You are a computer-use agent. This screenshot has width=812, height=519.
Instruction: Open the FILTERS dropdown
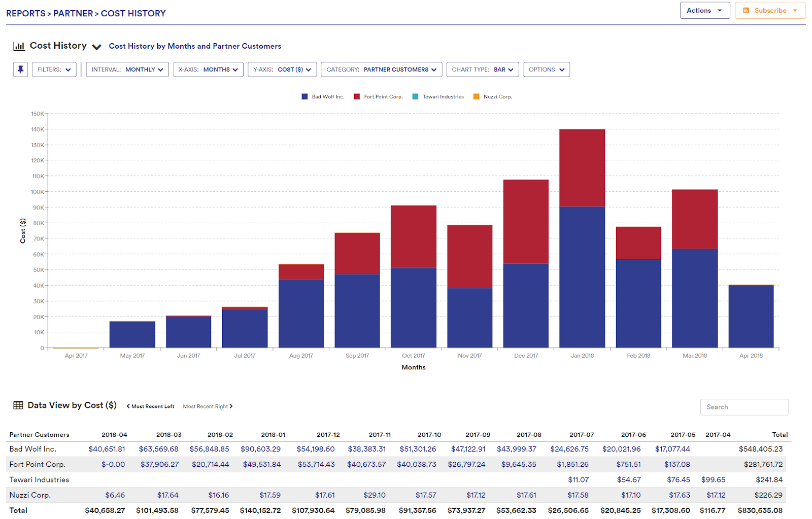pyautogui.click(x=54, y=69)
